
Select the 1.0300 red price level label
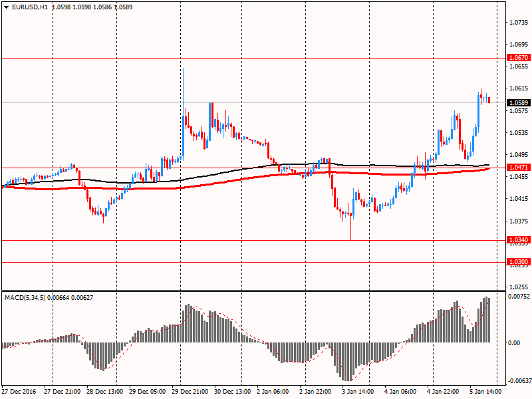pyautogui.click(x=519, y=261)
